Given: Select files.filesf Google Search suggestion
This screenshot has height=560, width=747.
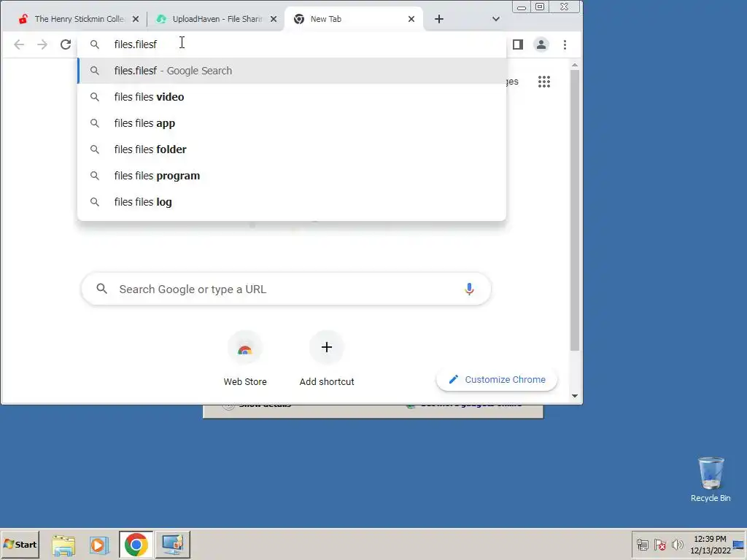Looking at the screenshot, I should click(292, 71).
